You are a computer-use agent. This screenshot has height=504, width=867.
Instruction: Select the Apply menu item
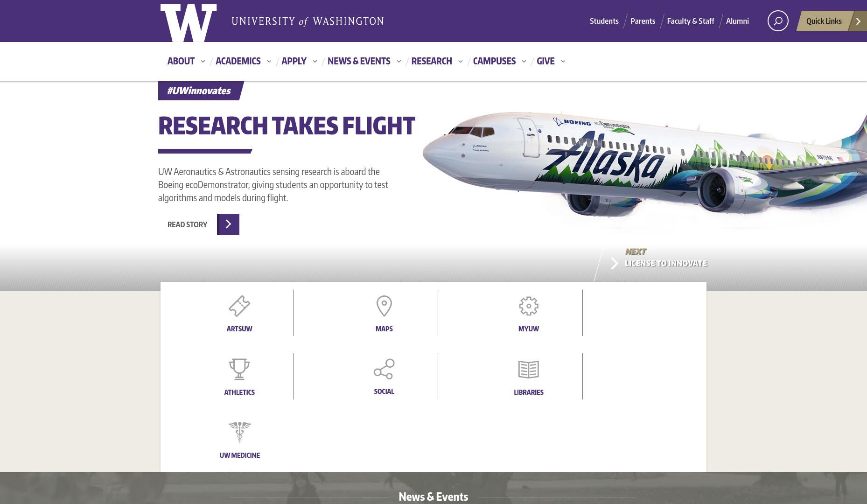point(294,61)
